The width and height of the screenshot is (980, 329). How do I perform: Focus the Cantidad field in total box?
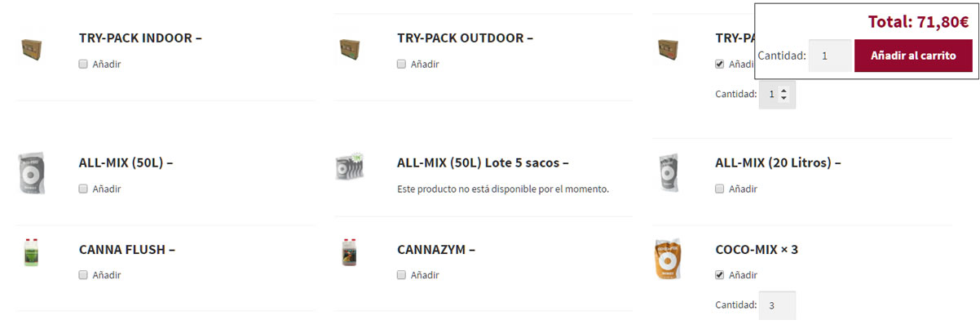(x=830, y=56)
